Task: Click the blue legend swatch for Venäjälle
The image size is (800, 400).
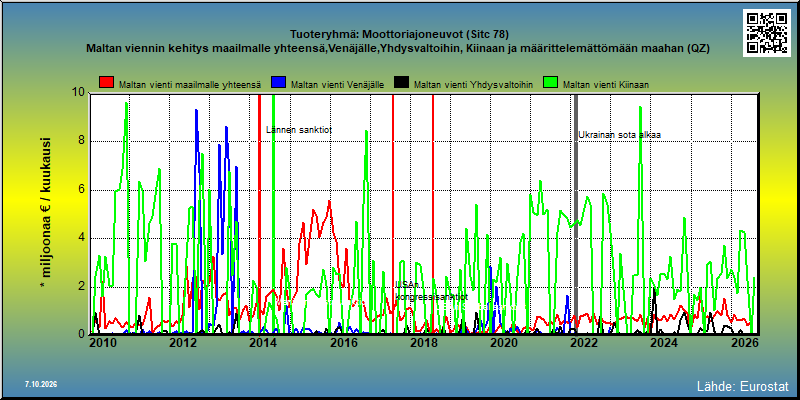Action: click(x=278, y=82)
